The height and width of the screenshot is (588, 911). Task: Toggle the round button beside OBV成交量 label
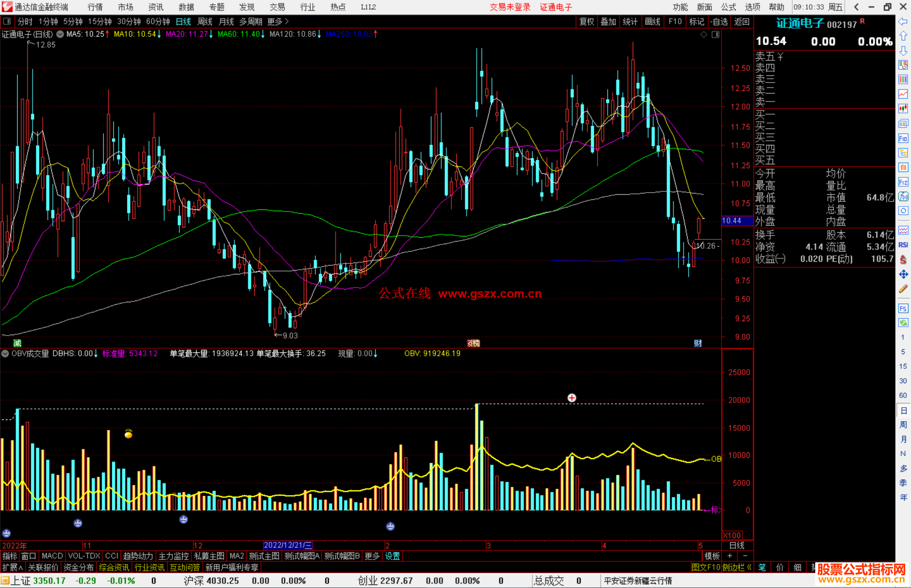point(5,354)
